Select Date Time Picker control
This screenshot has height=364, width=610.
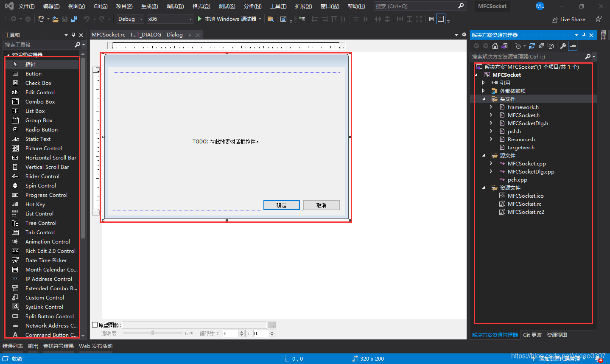[x=42, y=260]
